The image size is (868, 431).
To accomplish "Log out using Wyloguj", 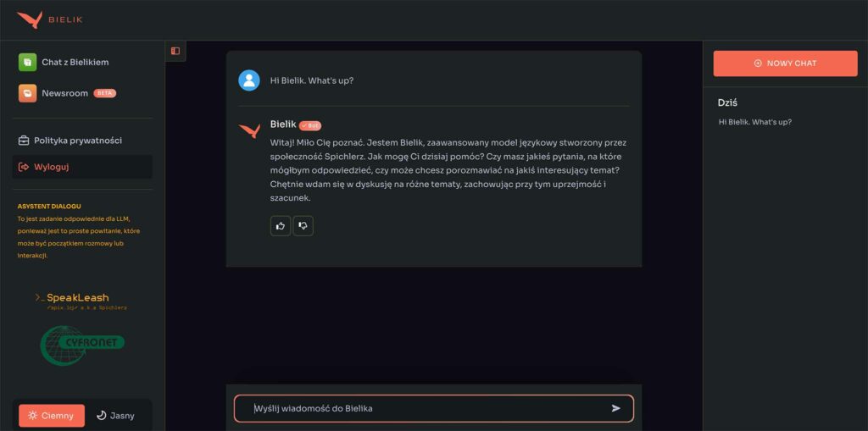I will click(52, 167).
